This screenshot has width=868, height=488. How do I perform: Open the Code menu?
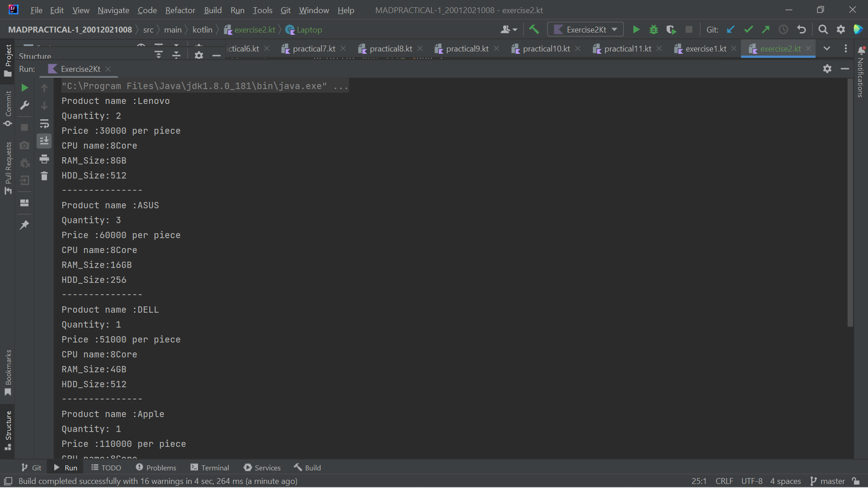click(x=147, y=10)
